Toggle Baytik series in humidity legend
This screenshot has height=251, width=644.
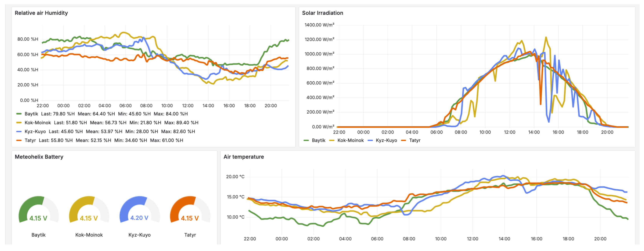(31, 114)
